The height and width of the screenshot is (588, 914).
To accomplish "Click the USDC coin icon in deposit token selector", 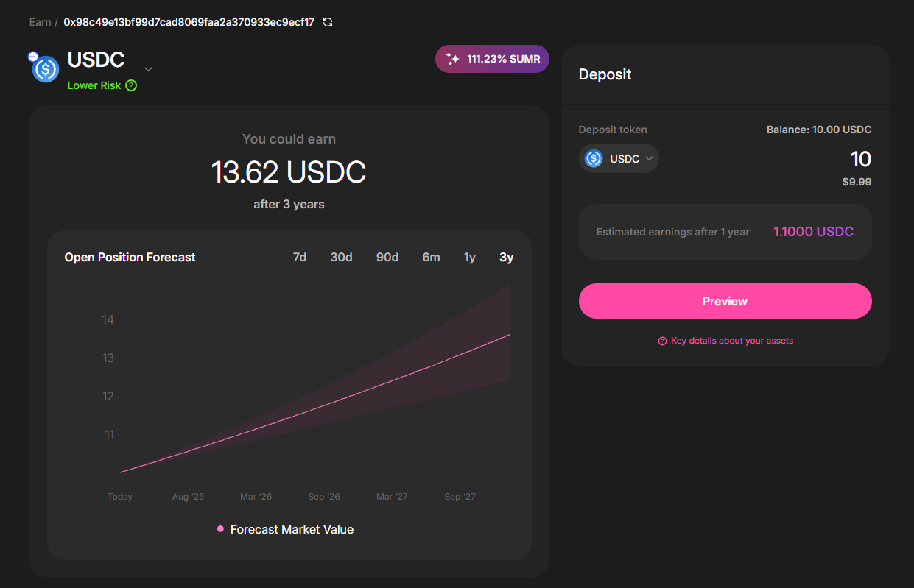I will click(x=594, y=158).
